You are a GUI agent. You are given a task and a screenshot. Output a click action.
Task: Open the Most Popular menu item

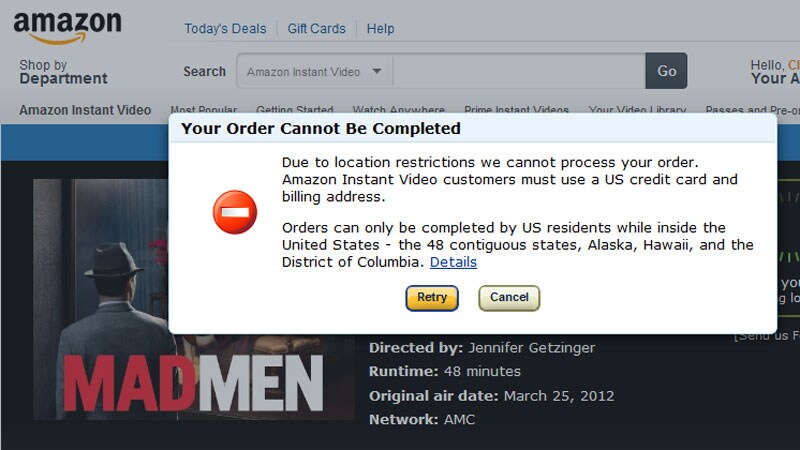[x=204, y=109]
